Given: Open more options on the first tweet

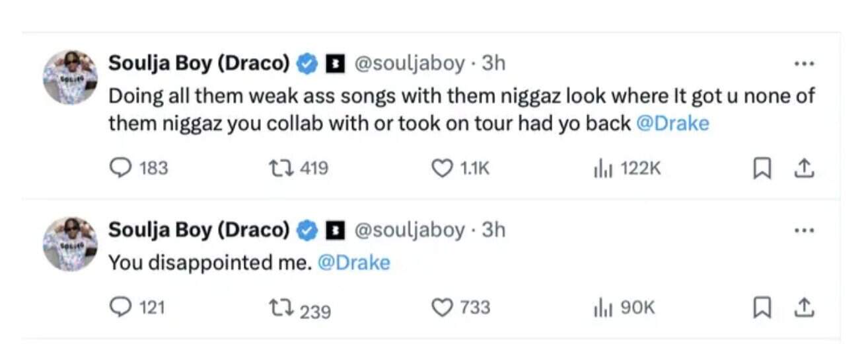Looking at the screenshot, I should 804,64.
